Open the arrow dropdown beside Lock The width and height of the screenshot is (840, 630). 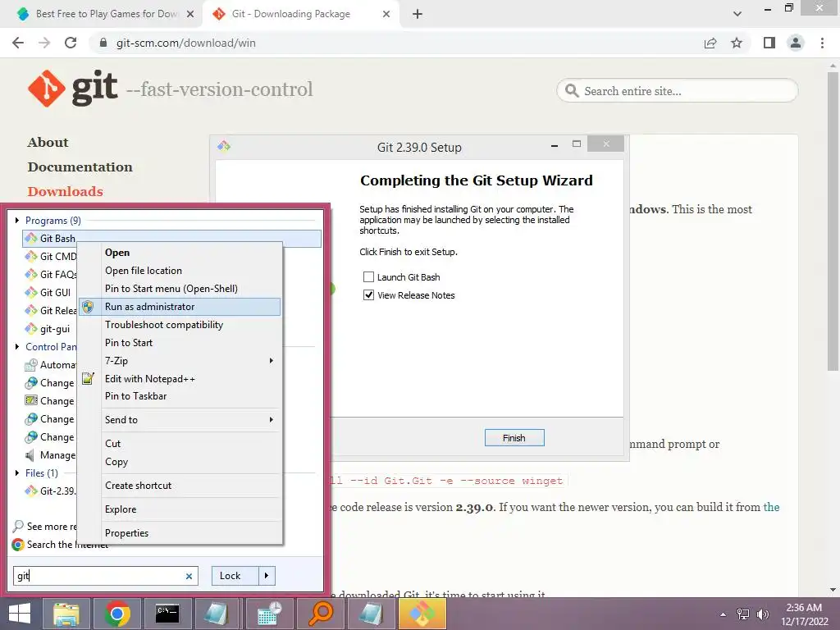267,576
